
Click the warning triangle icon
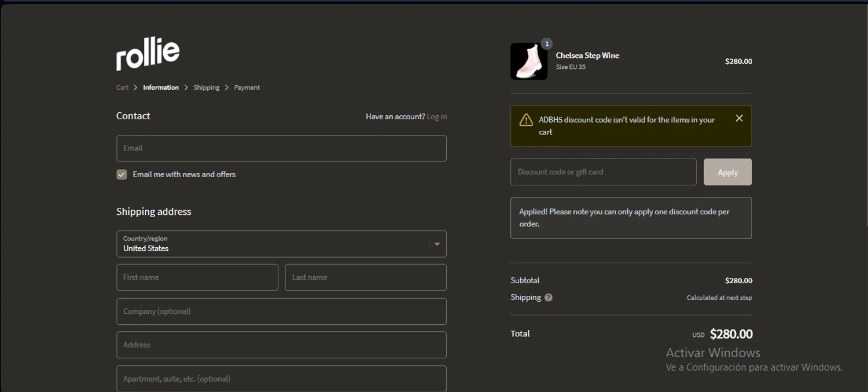coord(526,120)
